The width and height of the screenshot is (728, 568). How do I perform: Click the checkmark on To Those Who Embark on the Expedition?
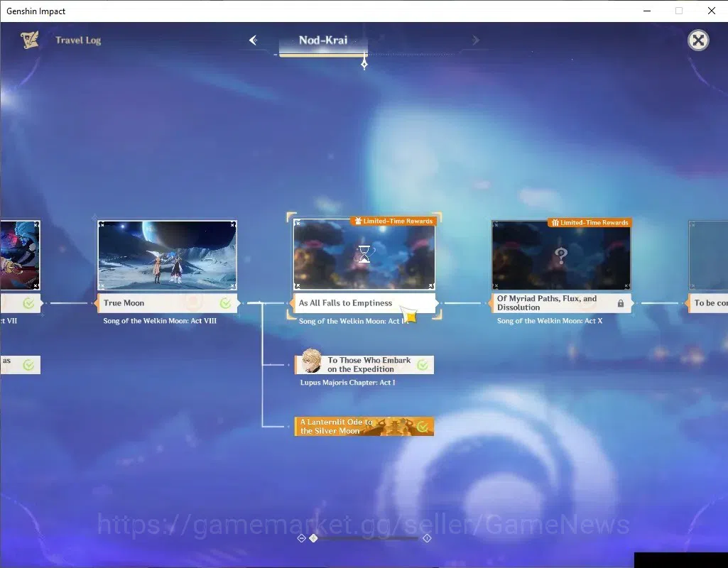(423, 365)
